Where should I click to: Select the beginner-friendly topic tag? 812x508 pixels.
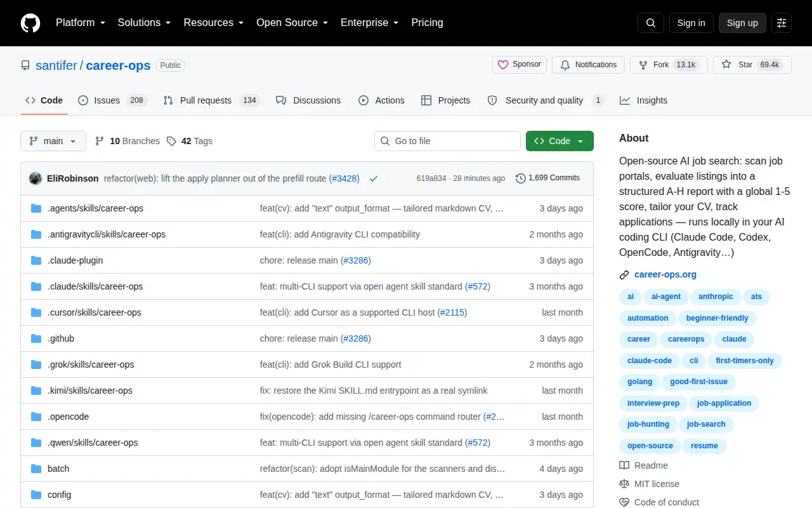pos(717,318)
